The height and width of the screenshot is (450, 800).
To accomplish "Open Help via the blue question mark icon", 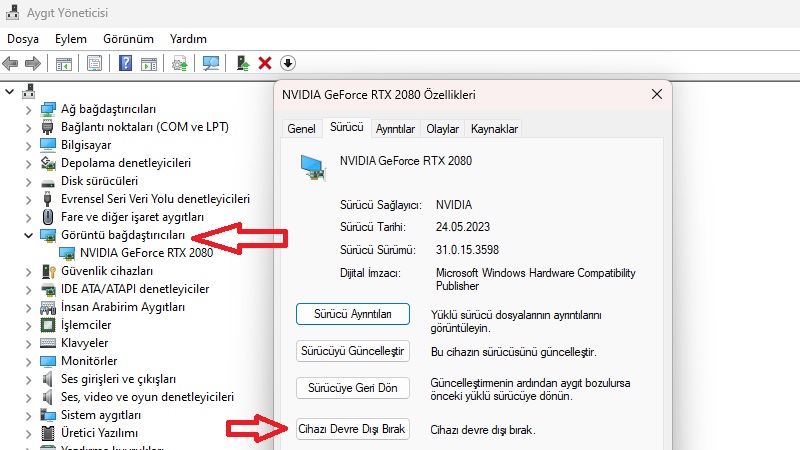I will 126,63.
